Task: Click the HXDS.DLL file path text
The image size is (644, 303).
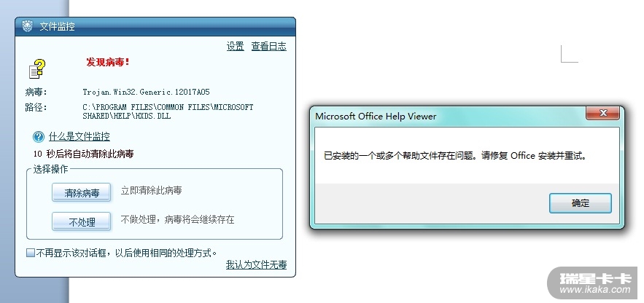Action: pos(168,111)
